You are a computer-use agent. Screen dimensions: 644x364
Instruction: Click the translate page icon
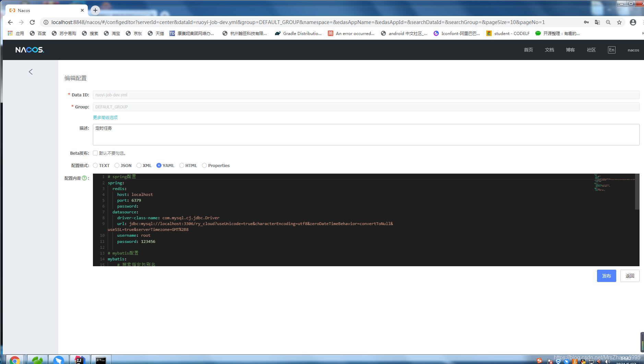[x=597, y=22]
